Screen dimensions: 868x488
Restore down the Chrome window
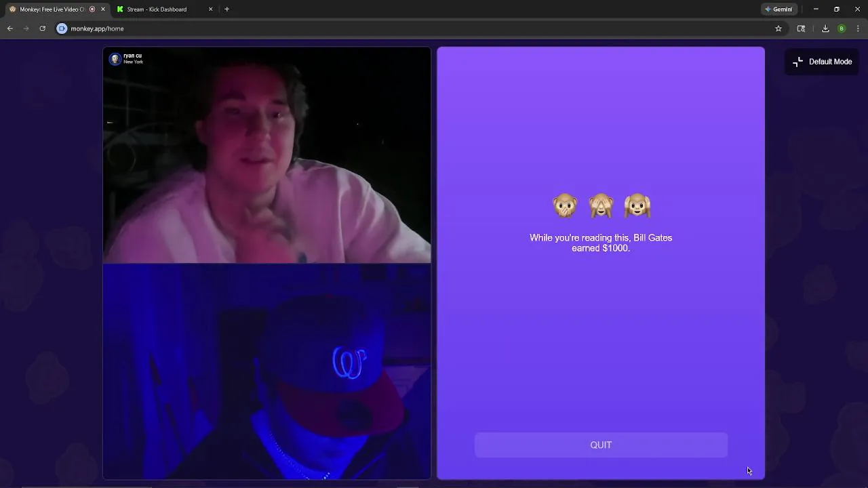(836, 9)
